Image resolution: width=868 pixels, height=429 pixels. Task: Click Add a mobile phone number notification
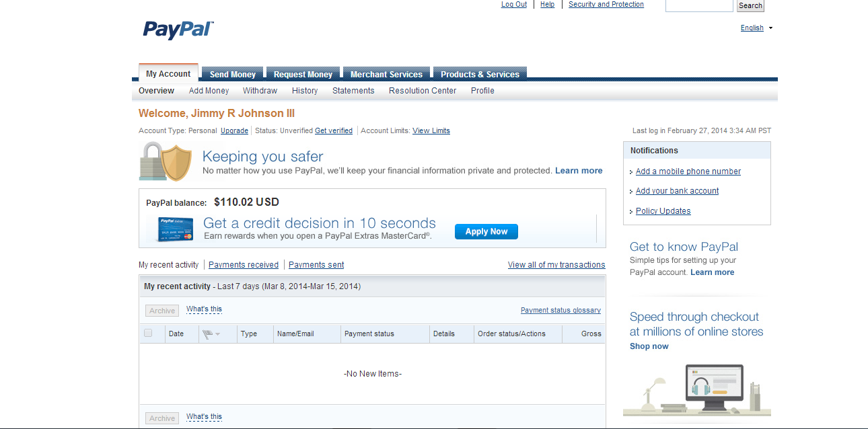(x=688, y=171)
